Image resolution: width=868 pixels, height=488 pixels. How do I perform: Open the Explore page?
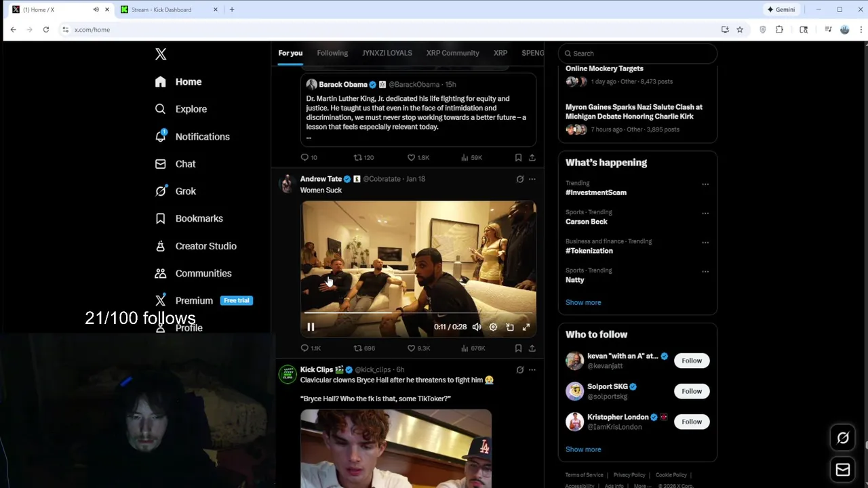(x=180, y=108)
